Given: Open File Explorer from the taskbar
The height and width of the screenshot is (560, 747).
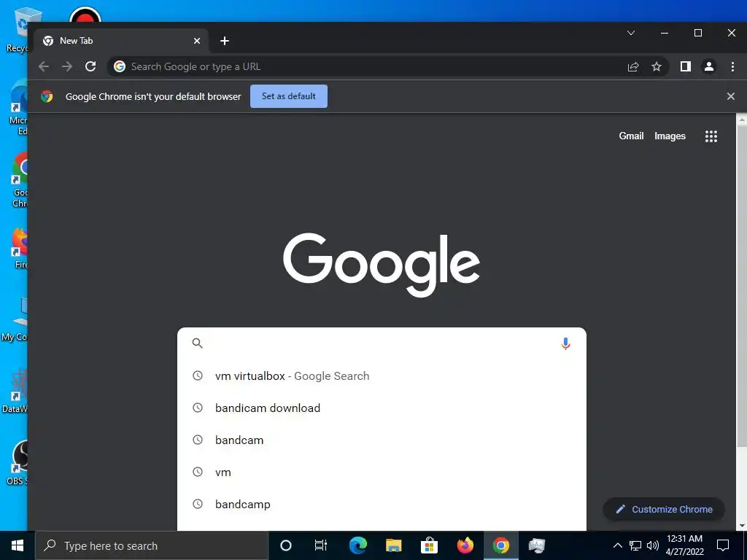Looking at the screenshot, I should [393, 545].
